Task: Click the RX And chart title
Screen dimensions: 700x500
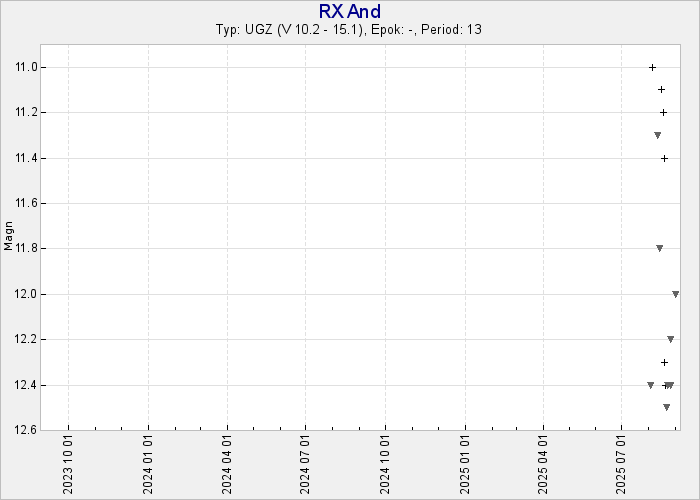Action: pos(350,12)
